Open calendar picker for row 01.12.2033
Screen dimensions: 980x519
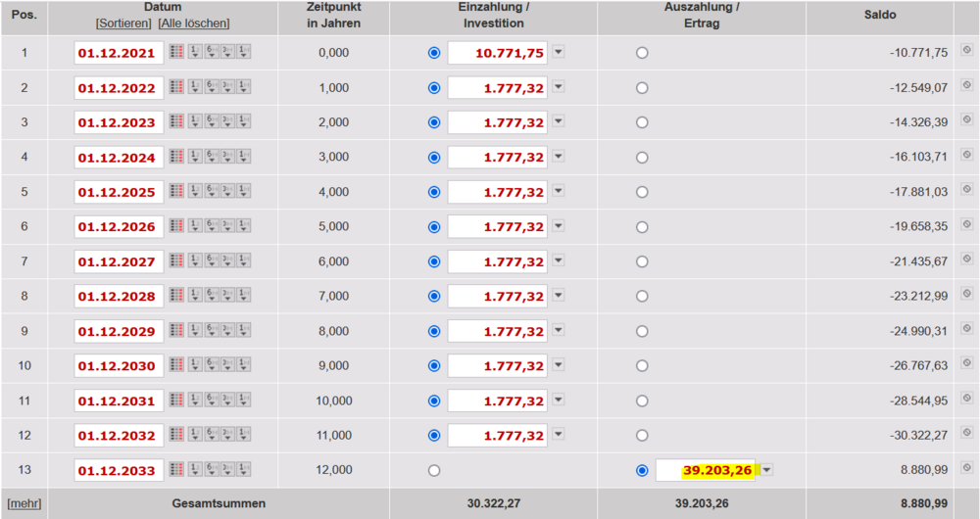click(176, 469)
